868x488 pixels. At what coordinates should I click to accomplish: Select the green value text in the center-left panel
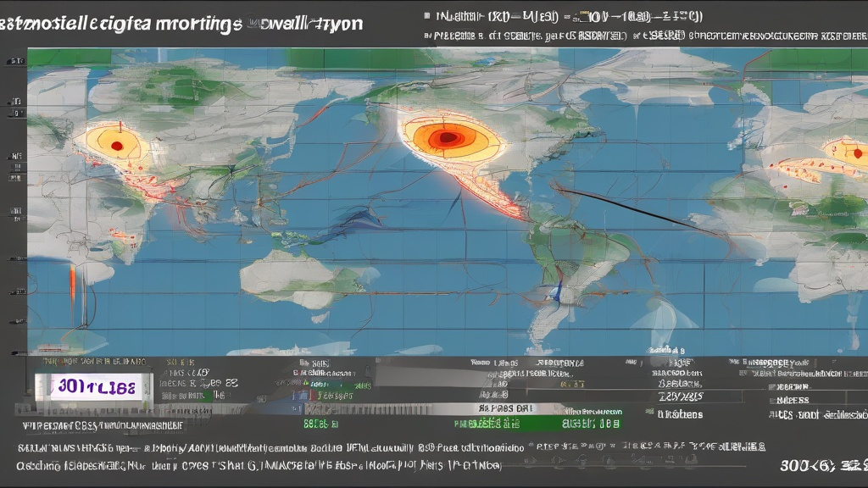(320, 424)
